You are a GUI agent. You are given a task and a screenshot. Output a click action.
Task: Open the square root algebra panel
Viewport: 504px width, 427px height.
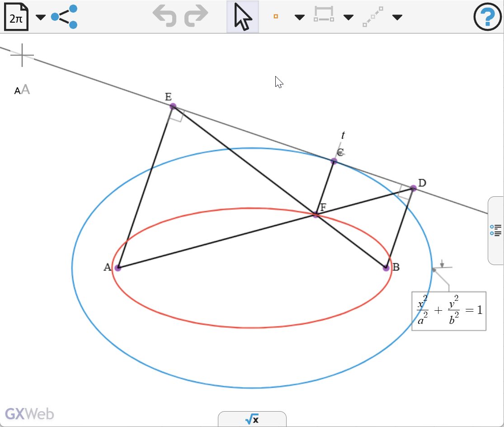pos(252,419)
